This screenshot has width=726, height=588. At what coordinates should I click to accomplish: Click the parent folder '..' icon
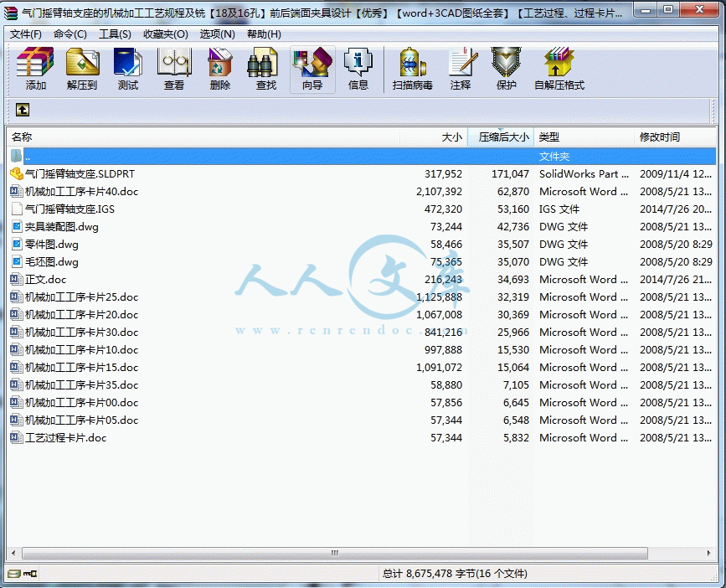click(16, 156)
